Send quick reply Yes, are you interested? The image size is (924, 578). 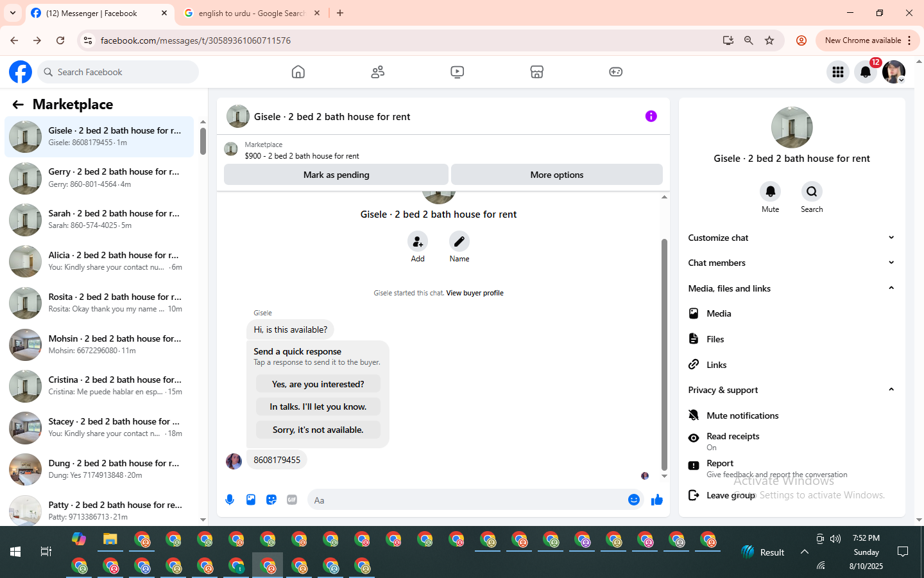coord(318,384)
